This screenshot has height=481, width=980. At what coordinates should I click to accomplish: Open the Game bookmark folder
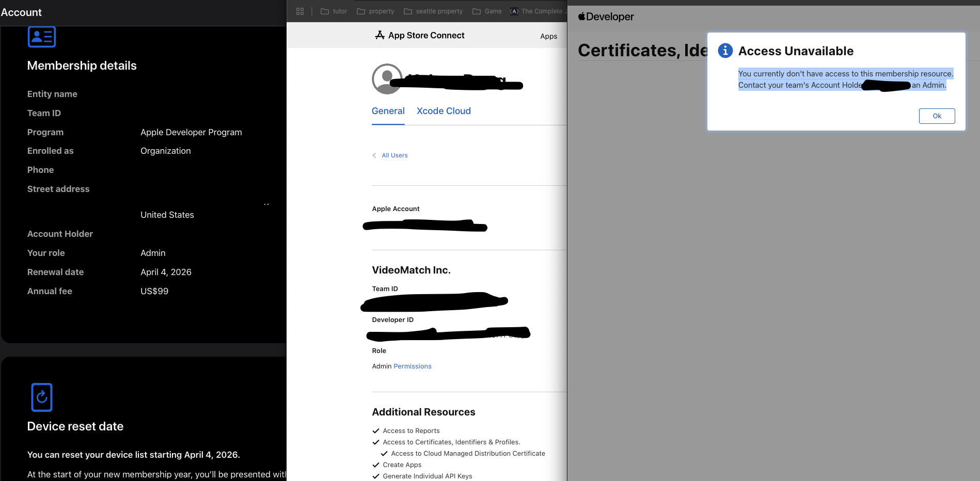[x=487, y=11]
